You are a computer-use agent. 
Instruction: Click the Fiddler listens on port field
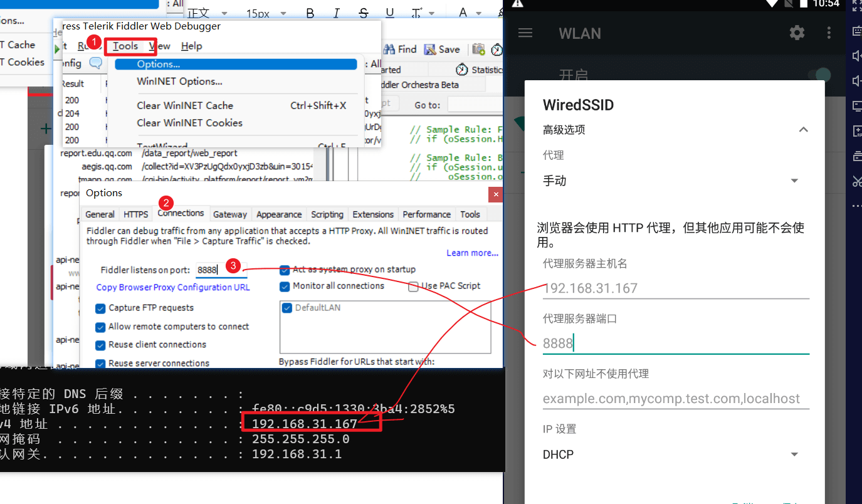click(x=221, y=270)
